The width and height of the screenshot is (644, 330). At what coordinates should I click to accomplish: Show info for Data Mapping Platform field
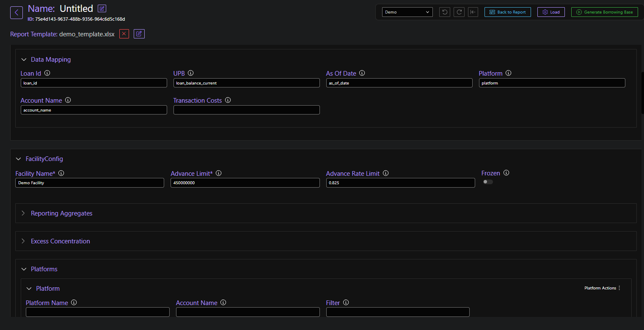click(x=508, y=73)
